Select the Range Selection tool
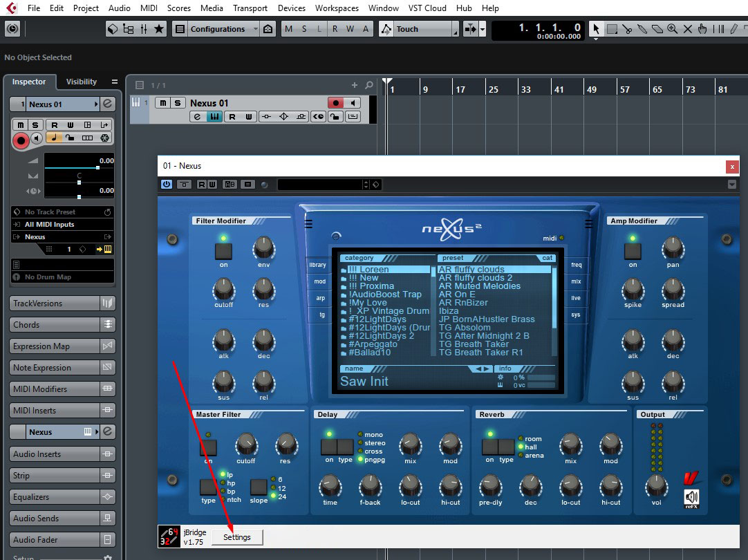 pos(612,29)
